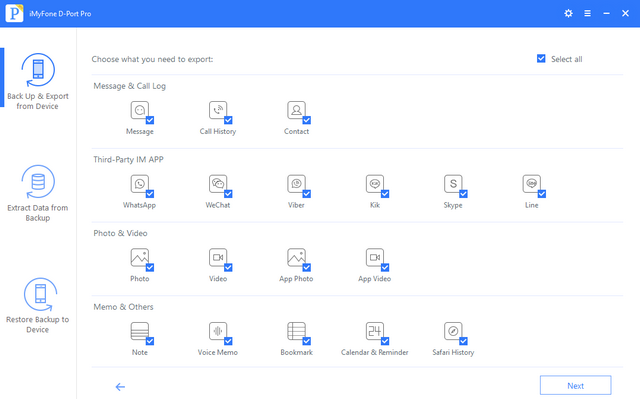
Task: Click the Kik icon
Action: [x=375, y=184]
